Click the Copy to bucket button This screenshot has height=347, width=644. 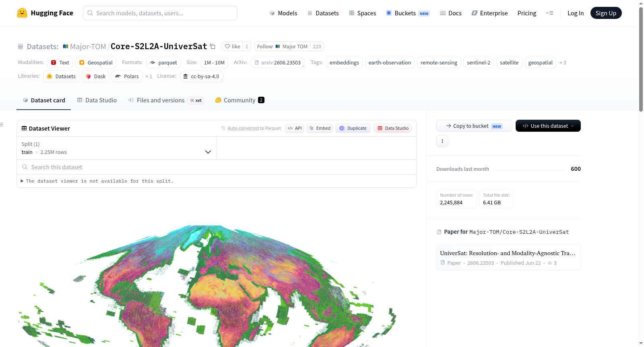point(474,126)
